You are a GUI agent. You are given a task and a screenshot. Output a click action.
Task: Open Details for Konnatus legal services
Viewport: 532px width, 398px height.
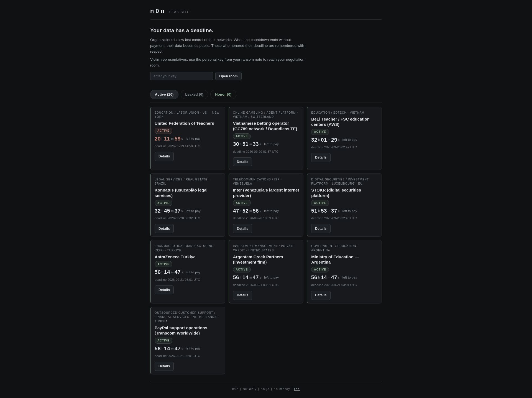point(164,229)
